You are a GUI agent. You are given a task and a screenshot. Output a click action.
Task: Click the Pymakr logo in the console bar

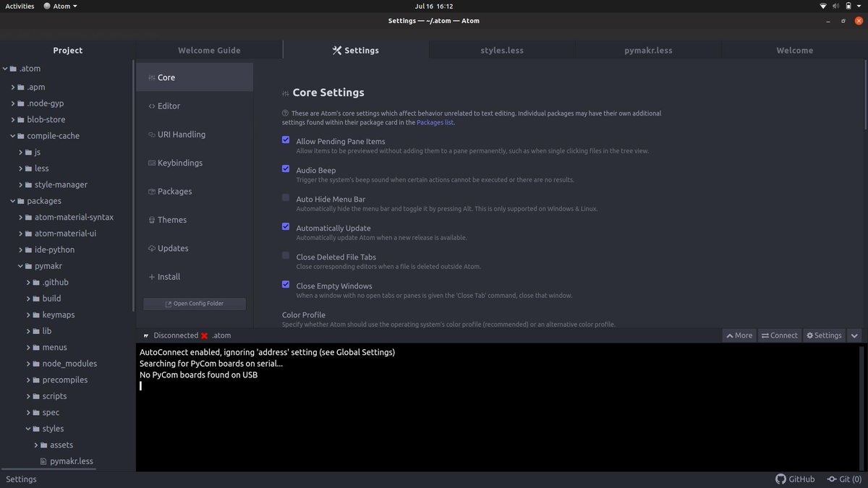point(145,335)
